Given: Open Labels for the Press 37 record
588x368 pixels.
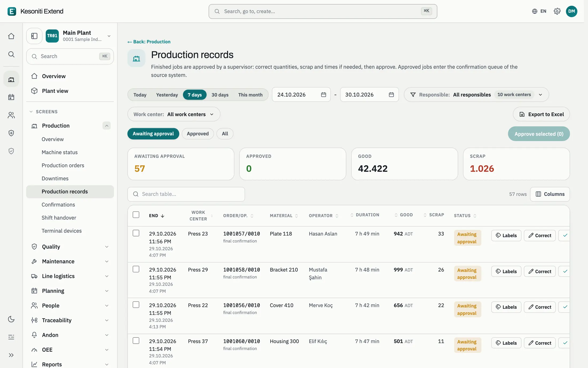Looking at the screenshot, I should 506,343.
